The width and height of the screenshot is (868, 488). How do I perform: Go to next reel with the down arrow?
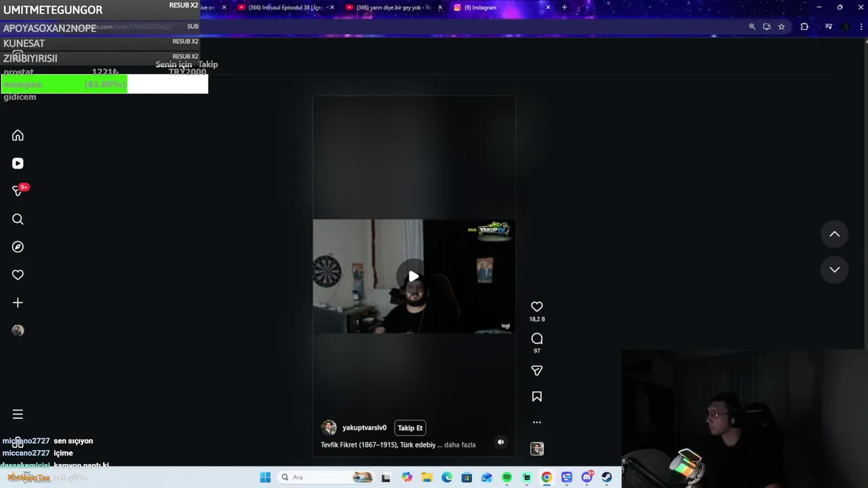pyautogui.click(x=834, y=270)
